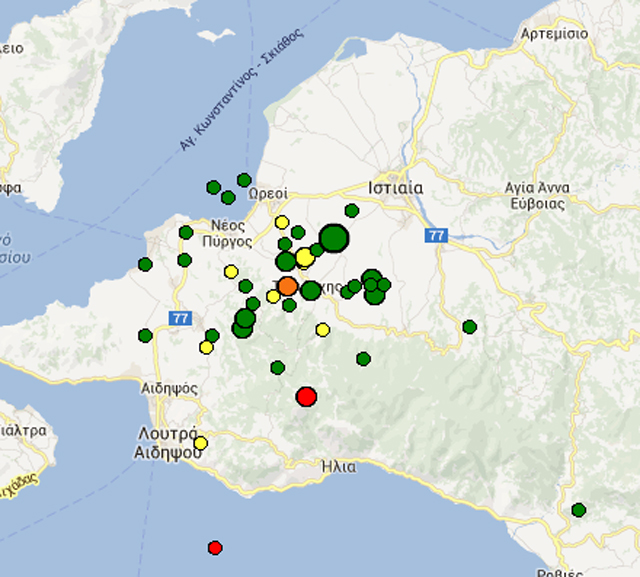Click the green marker directly below Ιστιαία
The width and height of the screenshot is (640, 577).
[x=352, y=210]
